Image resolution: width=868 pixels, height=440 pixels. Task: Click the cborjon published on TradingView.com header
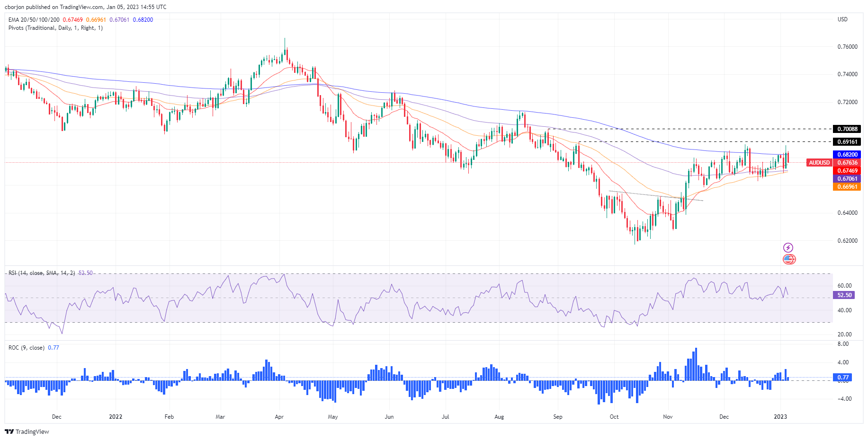pos(85,7)
